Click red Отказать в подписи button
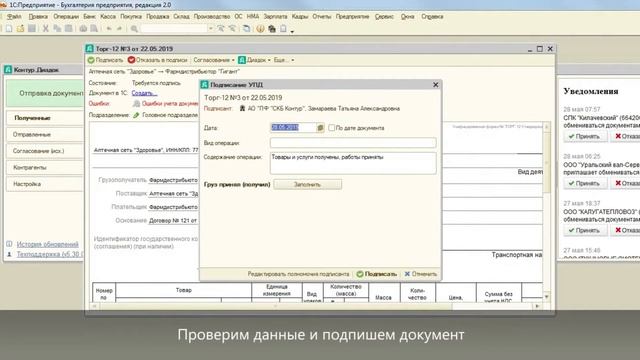Screen dimensions: 640x360 click(x=158, y=60)
